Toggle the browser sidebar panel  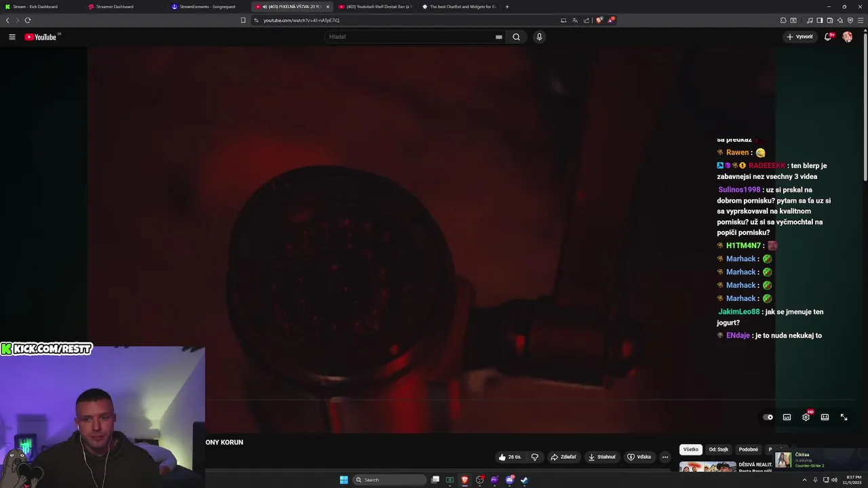[x=820, y=20]
